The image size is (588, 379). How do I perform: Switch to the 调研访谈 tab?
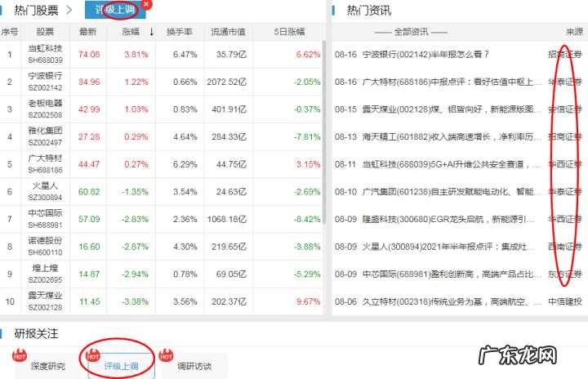194,366
